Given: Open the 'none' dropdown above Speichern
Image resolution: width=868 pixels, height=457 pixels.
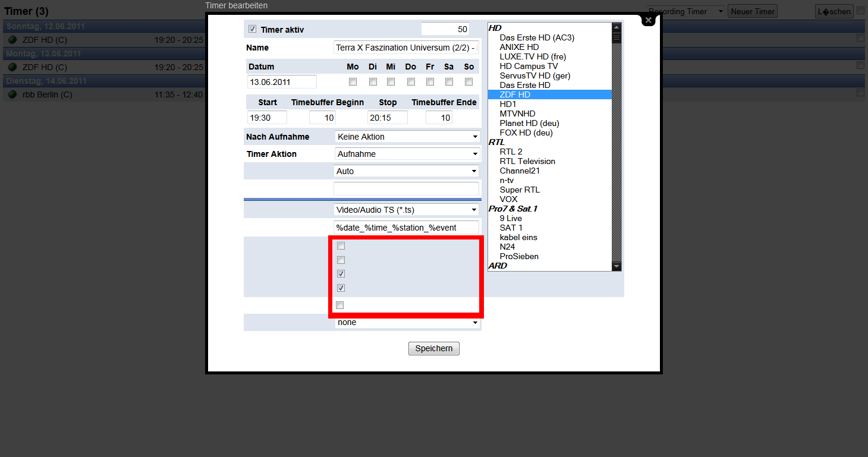Looking at the screenshot, I should [x=407, y=323].
